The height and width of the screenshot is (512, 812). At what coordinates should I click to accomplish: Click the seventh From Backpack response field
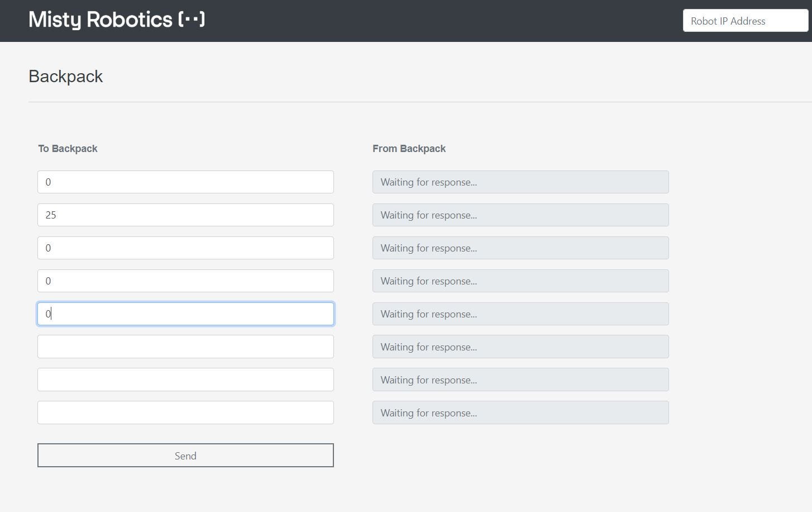point(520,380)
